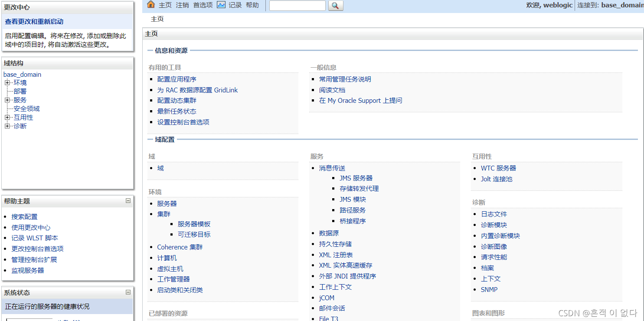The image size is (644, 321).
Task: Open WTC 服务器 under 互用性
Action: point(499,168)
